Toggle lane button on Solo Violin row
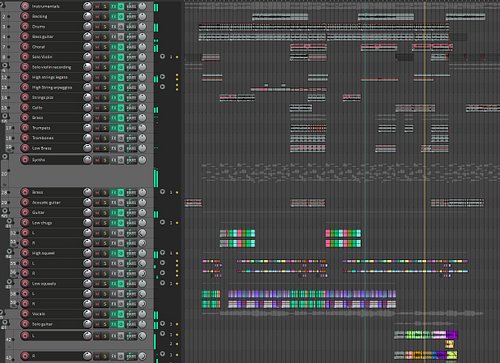 coord(162,56)
